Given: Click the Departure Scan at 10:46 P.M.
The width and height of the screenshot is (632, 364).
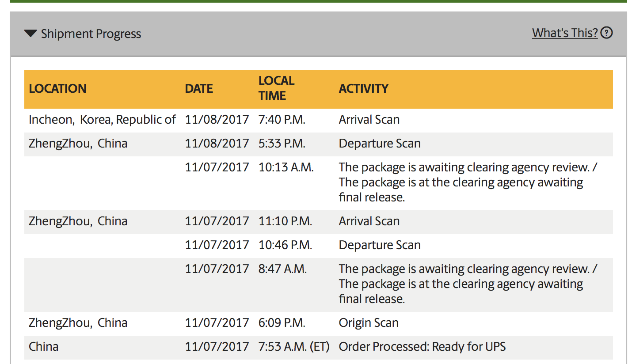Looking at the screenshot, I should [x=380, y=245].
